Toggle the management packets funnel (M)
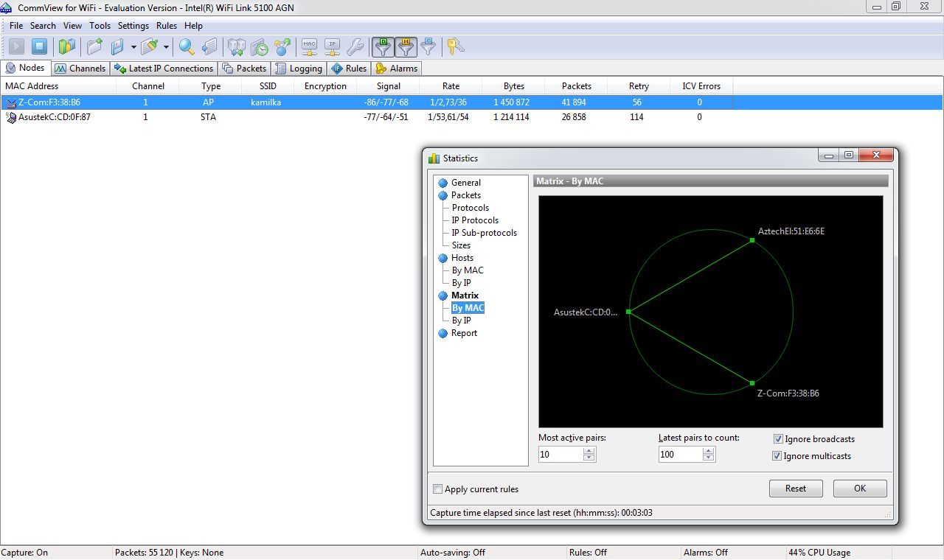 406,47
